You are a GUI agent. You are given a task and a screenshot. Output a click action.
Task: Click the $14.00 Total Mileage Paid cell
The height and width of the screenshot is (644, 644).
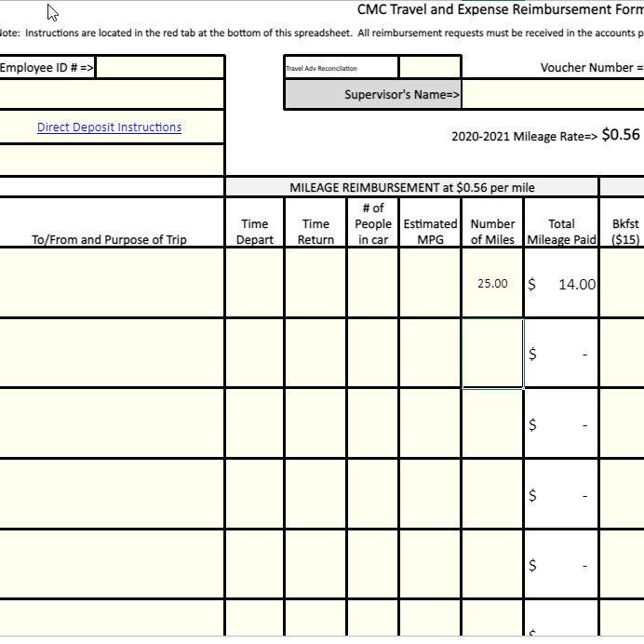(561, 284)
